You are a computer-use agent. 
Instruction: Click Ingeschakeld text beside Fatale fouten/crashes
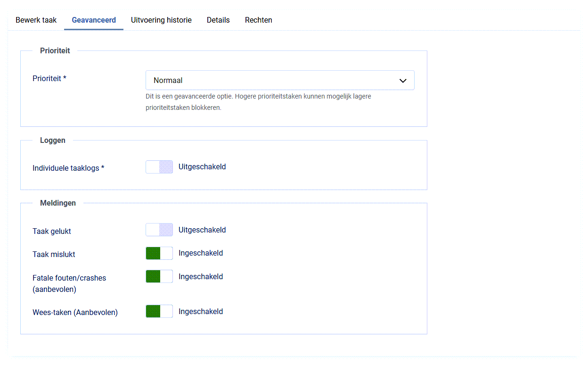click(x=201, y=276)
